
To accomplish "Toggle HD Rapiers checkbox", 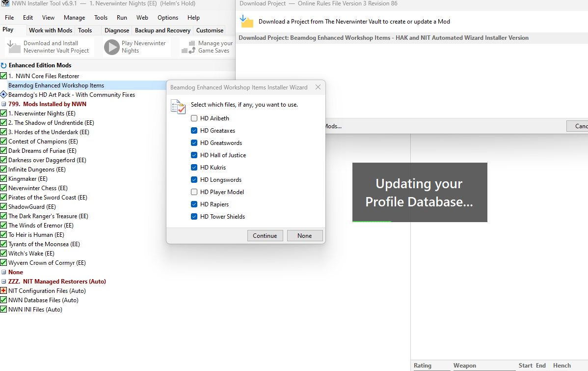I will (x=194, y=204).
